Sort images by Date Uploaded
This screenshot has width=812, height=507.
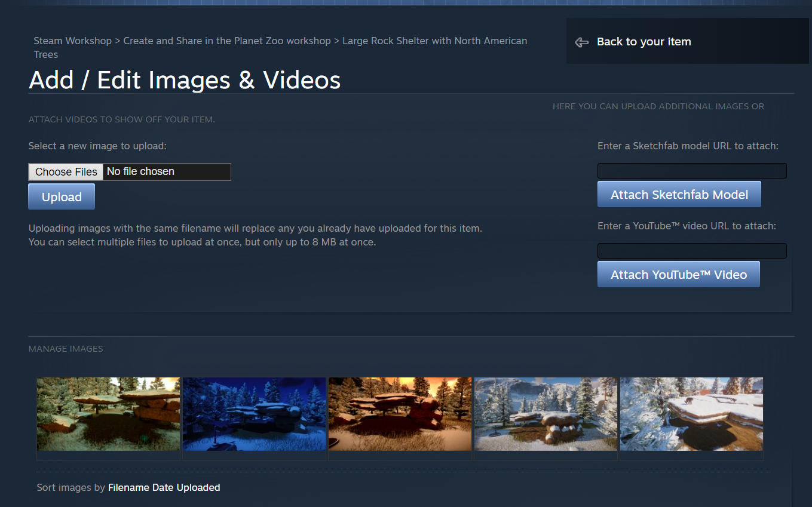186,487
